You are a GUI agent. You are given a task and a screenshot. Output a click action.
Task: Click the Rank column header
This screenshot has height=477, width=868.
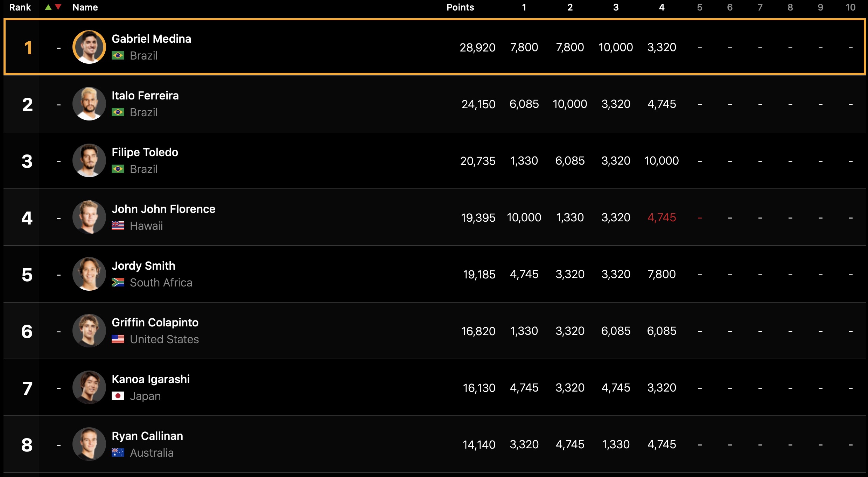[20, 7]
